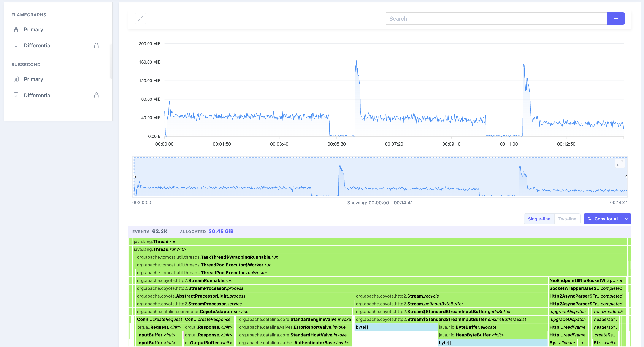Expand the Stream.recycle flame frame
This screenshot has width=644, height=347.
[x=451, y=296]
